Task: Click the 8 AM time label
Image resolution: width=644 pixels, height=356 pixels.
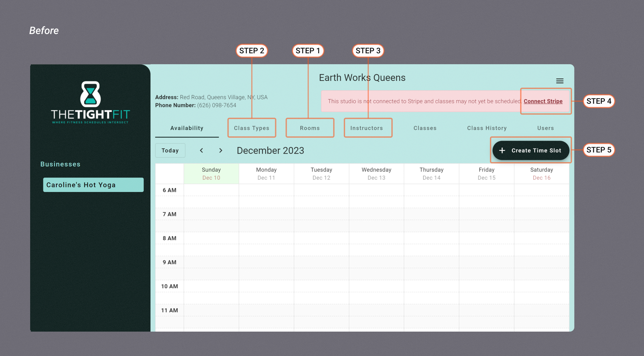Action: (x=170, y=238)
